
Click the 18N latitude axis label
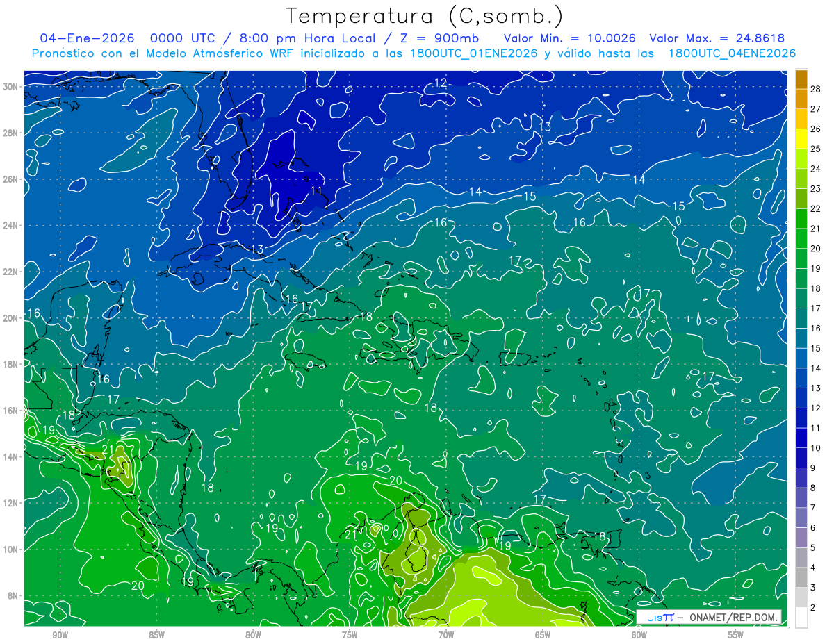[10, 364]
